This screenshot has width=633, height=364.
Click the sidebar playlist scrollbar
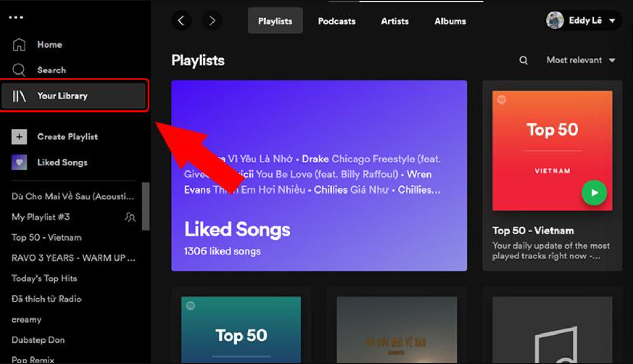pos(146,206)
